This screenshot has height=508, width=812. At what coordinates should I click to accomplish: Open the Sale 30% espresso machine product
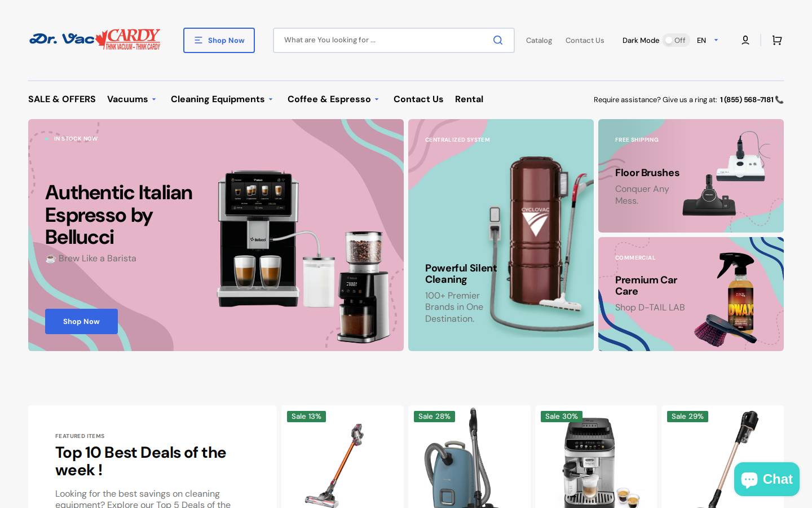(x=596, y=457)
